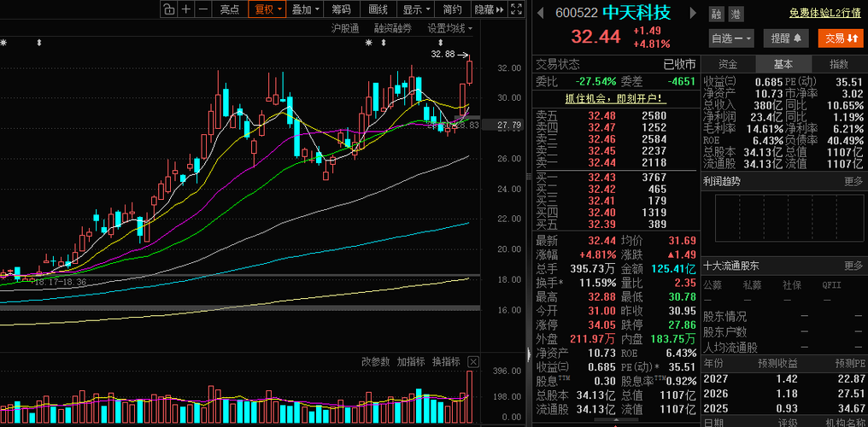The image size is (868, 427).
Task: Go to next stock with right arrow
Action: (693, 13)
